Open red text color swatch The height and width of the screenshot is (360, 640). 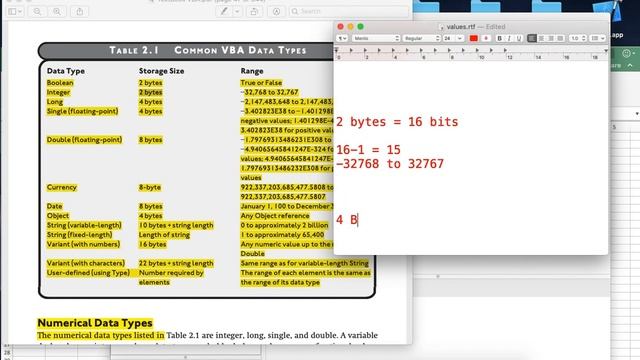click(x=473, y=38)
